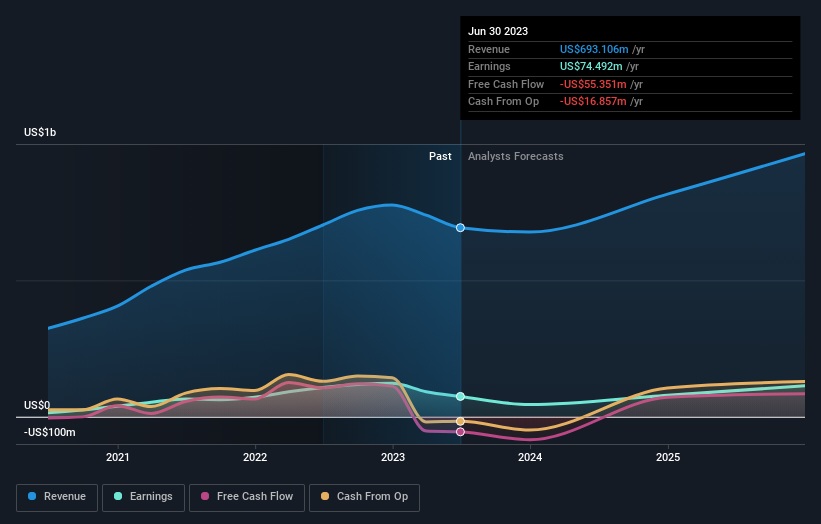Image resolution: width=821 pixels, height=524 pixels.
Task: Click the US$1b y-axis label
Action: (40, 132)
